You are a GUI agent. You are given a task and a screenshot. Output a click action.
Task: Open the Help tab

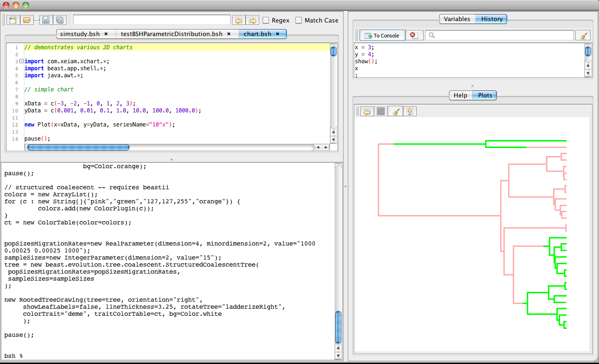click(x=460, y=95)
